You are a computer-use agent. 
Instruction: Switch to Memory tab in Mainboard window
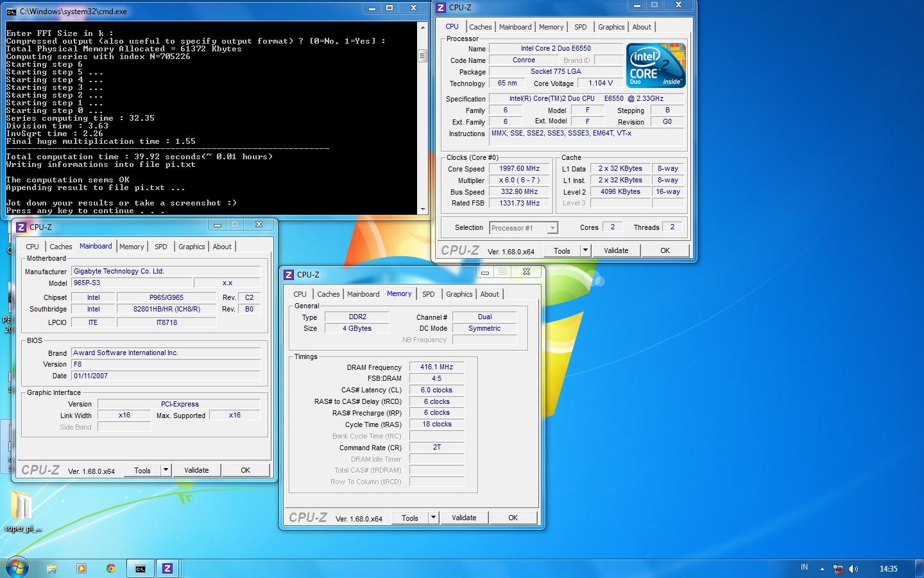132,247
